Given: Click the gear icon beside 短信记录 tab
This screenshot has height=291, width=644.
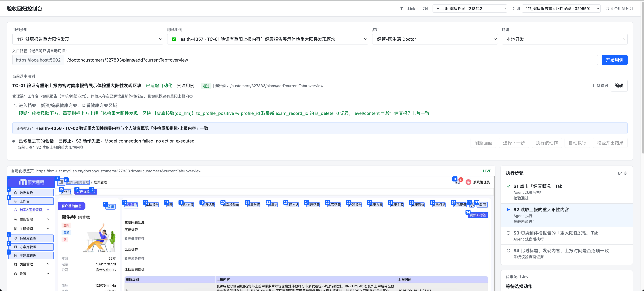Looking at the screenshot, I should click(x=471, y=205).
